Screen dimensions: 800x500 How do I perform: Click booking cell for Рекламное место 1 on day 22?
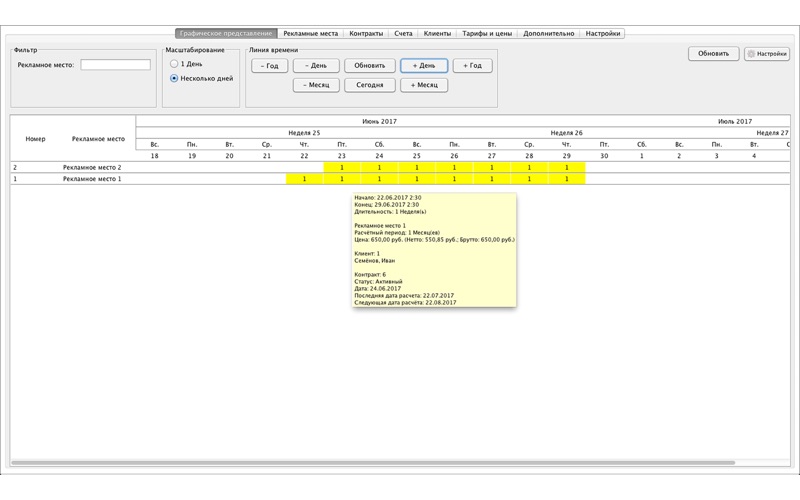pyautogui.click(x=305, y=179)
